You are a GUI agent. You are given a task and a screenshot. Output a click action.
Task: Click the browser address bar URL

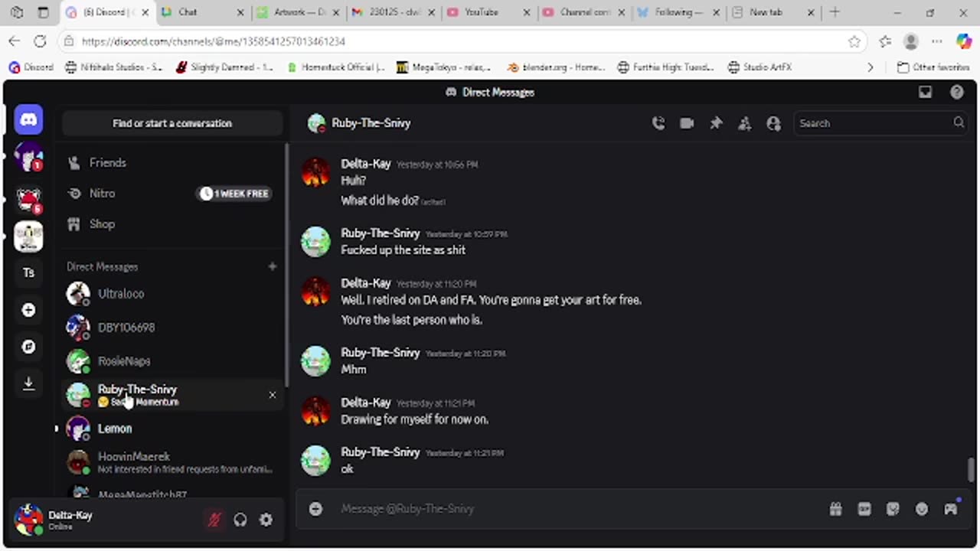214,41
